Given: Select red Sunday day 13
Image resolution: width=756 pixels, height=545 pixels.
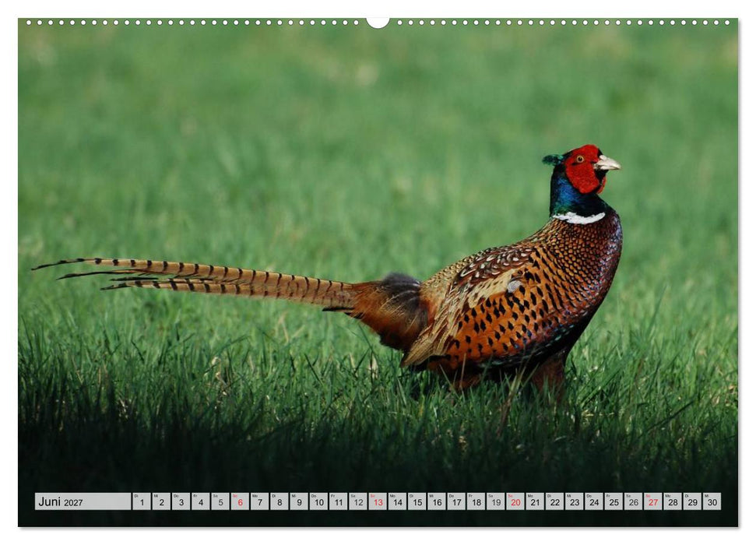Looking at the screenshot, I should click(x=378, y=501).
